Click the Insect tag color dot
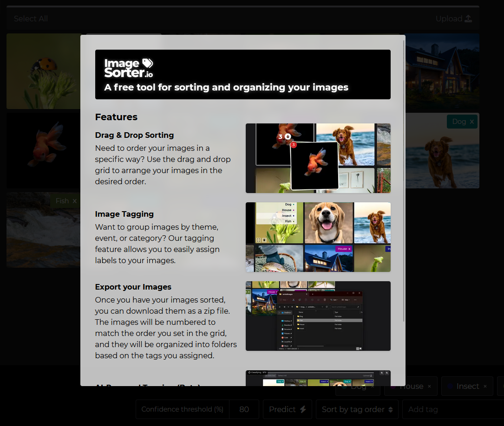The width and height of the screenshot is (504, 426). 450,386
